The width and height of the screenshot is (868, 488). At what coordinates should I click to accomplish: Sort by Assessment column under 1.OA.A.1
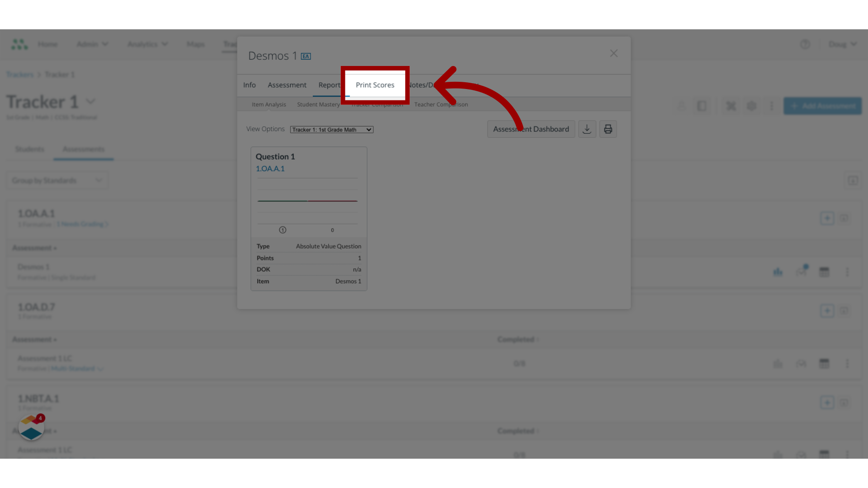(34, 248)
